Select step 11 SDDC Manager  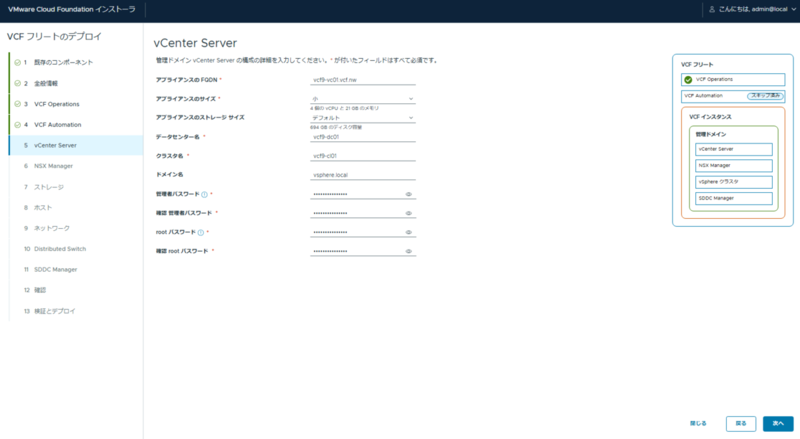(x=76, y=270)
